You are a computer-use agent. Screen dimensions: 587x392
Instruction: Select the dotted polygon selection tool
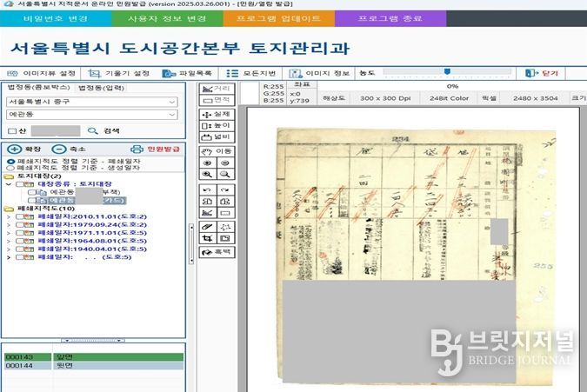click(225, 227)
